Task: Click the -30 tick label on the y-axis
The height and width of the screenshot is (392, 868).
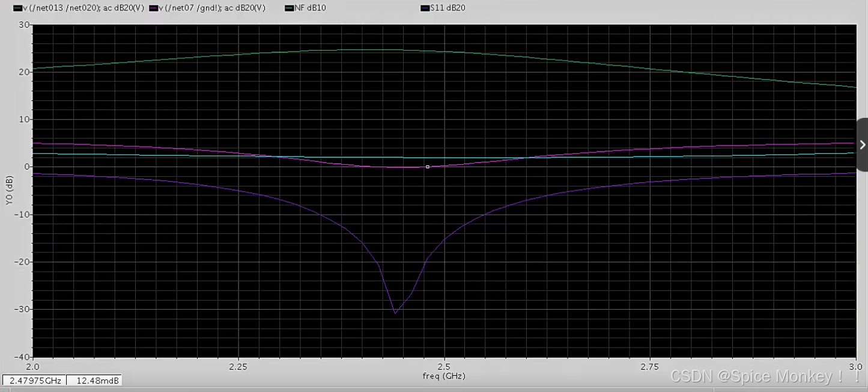Action: tap(22, 309)
